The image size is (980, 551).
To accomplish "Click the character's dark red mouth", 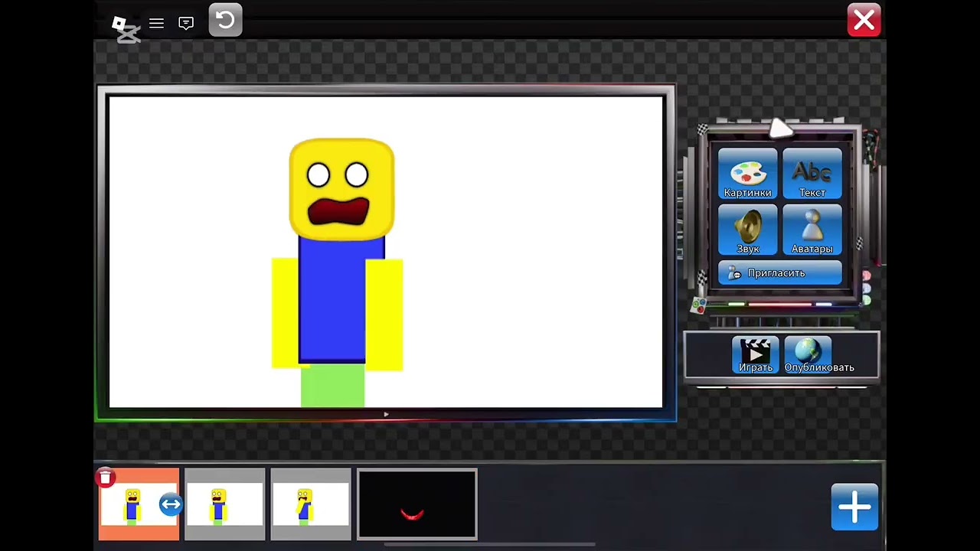I will click(x=339, y=211).
